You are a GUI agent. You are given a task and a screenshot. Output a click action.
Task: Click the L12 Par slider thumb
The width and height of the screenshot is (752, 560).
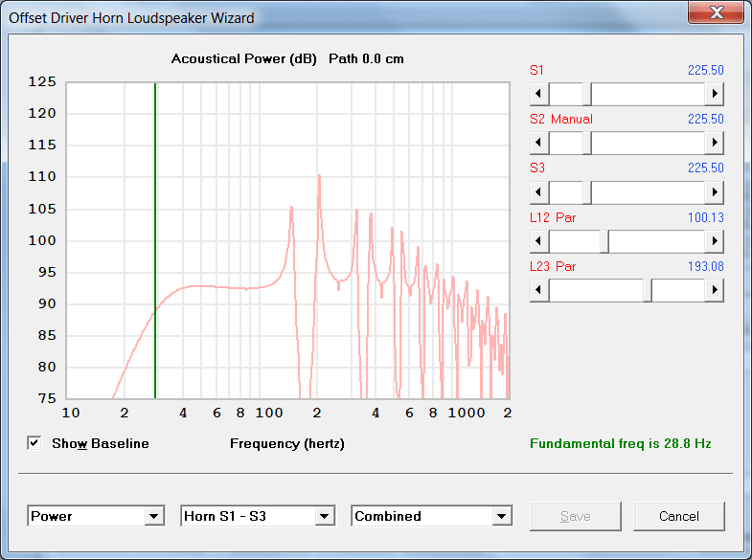click(x=604, y=241)
